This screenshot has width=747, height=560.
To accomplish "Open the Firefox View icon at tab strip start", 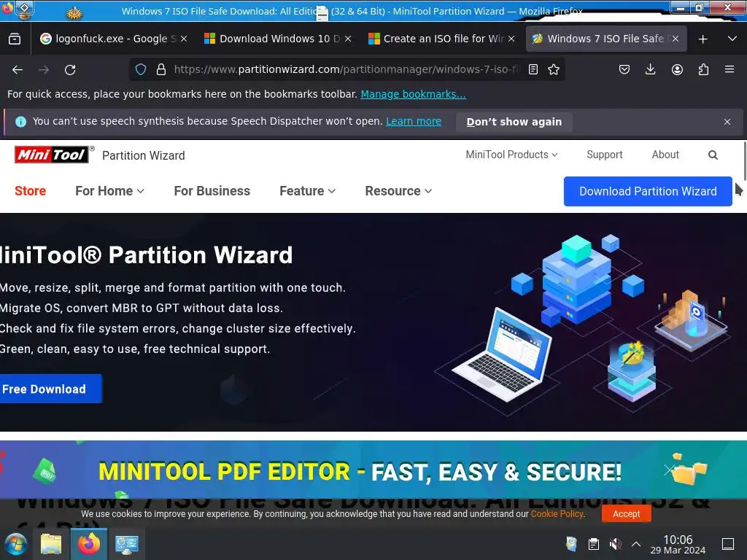I will tap(15, 39).
